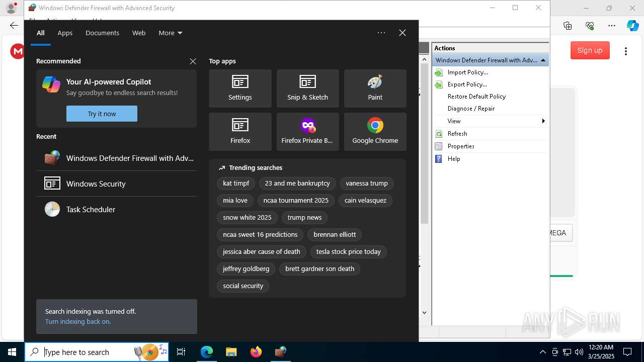The height and width of the screenshot is (362, 644).
Task: Click Export Policy action icon
Action: (x=439, y=84)
